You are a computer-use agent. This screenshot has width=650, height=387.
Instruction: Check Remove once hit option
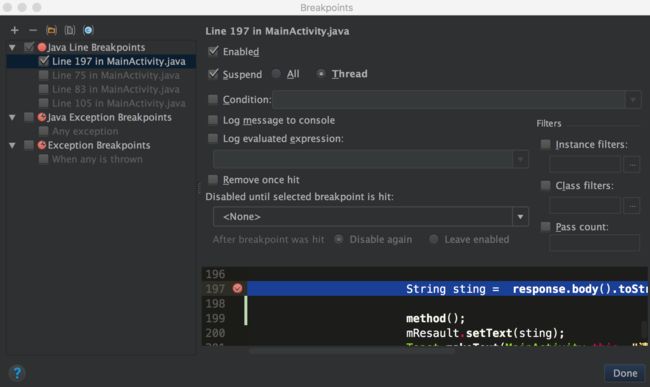click(x=213, y=179)
